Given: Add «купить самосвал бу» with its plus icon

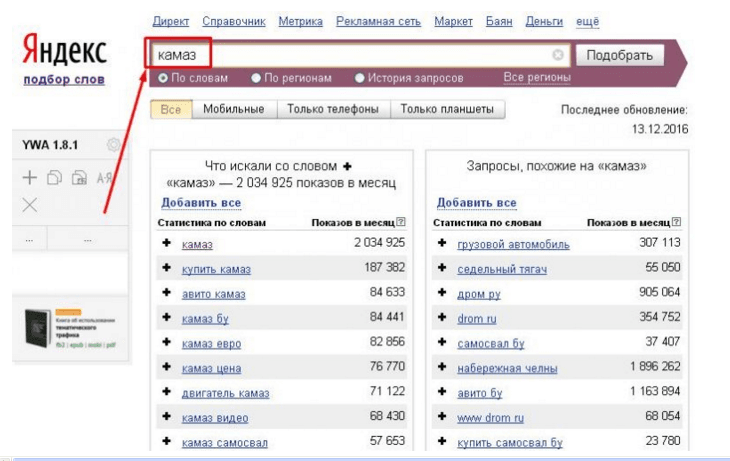Looking at the screenshot, I should point(442,441).
